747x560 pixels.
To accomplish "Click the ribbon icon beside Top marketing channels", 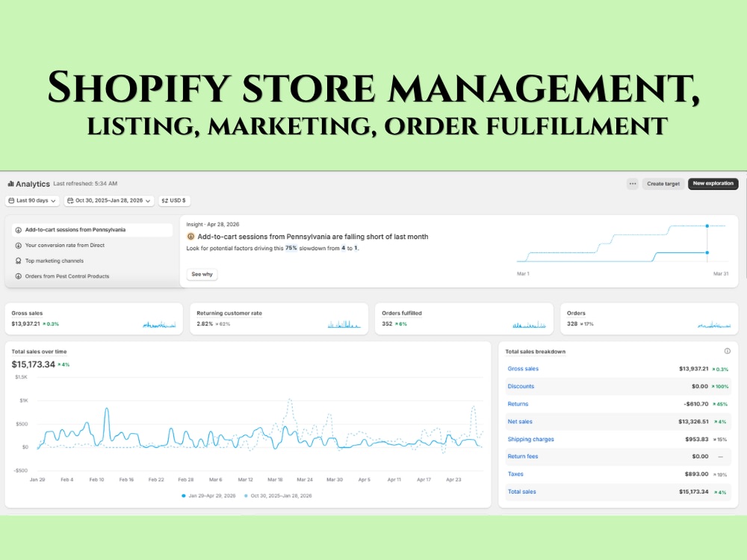I will pos(18,261).
